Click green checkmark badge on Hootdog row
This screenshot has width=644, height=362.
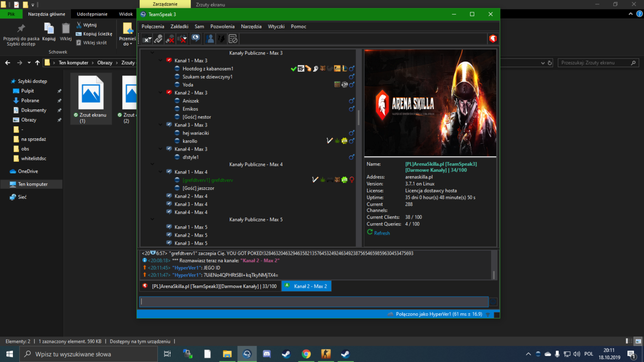(294, 69)
